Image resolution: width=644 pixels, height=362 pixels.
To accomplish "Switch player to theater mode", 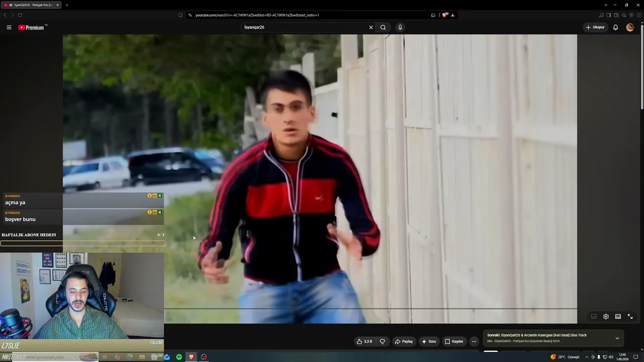I will click(x=618, y=317).
